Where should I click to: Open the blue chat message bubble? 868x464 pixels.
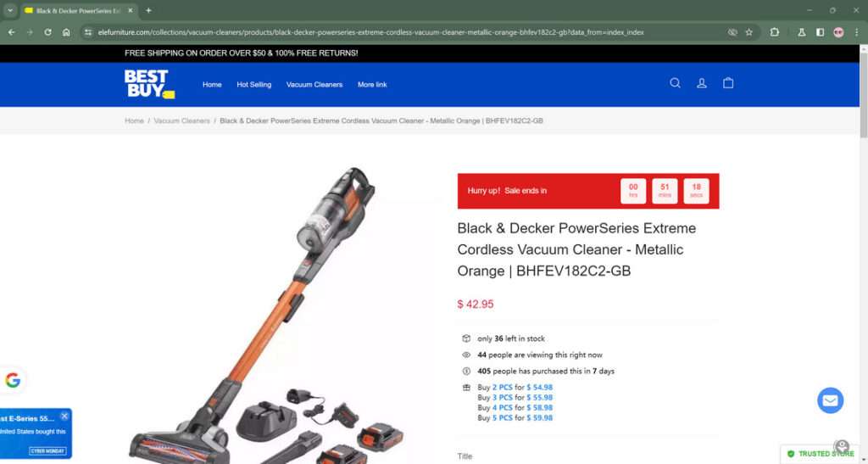pyautogui.click(x=831, y=400)
